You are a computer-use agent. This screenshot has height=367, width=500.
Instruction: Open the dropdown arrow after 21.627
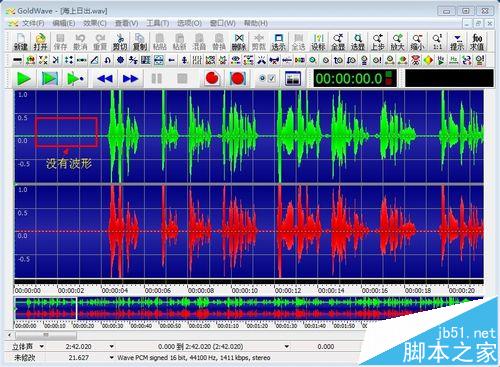click(112, 358)
